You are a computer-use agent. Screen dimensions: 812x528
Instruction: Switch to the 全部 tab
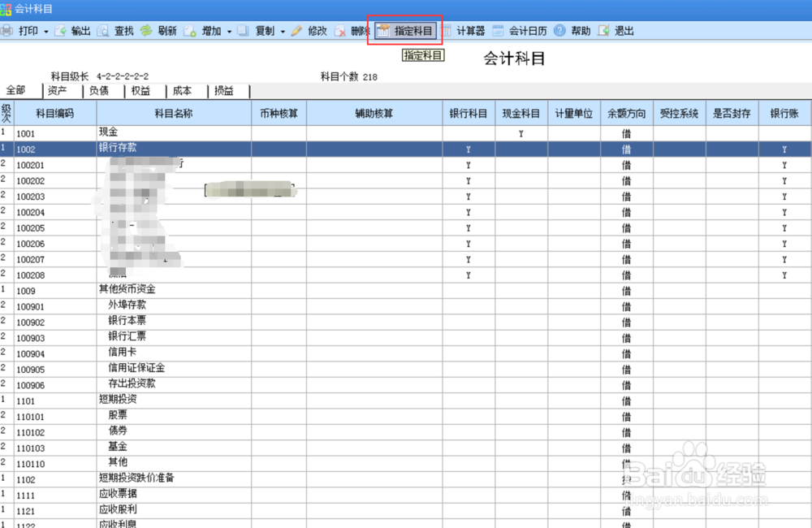pyautogui.click(x=15, y=91)
